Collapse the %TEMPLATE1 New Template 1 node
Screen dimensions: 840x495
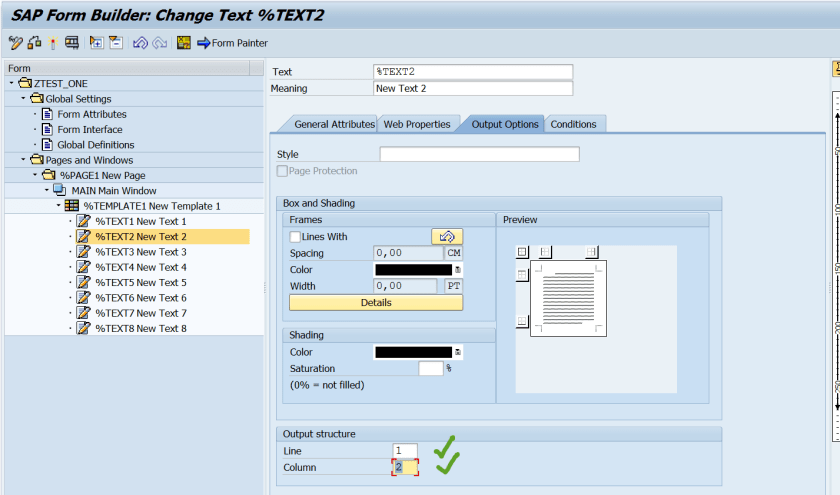(59, 206)
